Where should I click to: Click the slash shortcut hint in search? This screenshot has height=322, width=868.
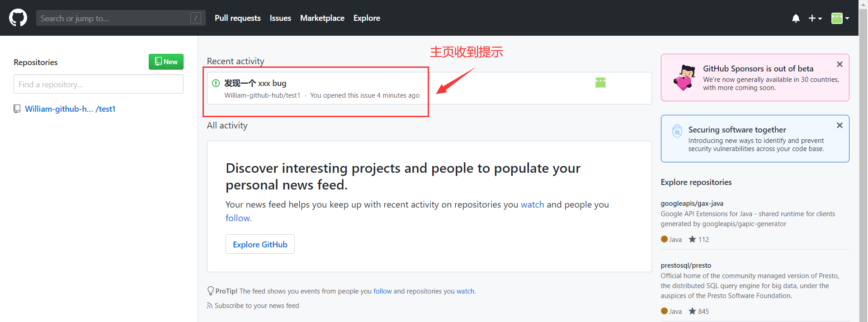coord(196,18)
